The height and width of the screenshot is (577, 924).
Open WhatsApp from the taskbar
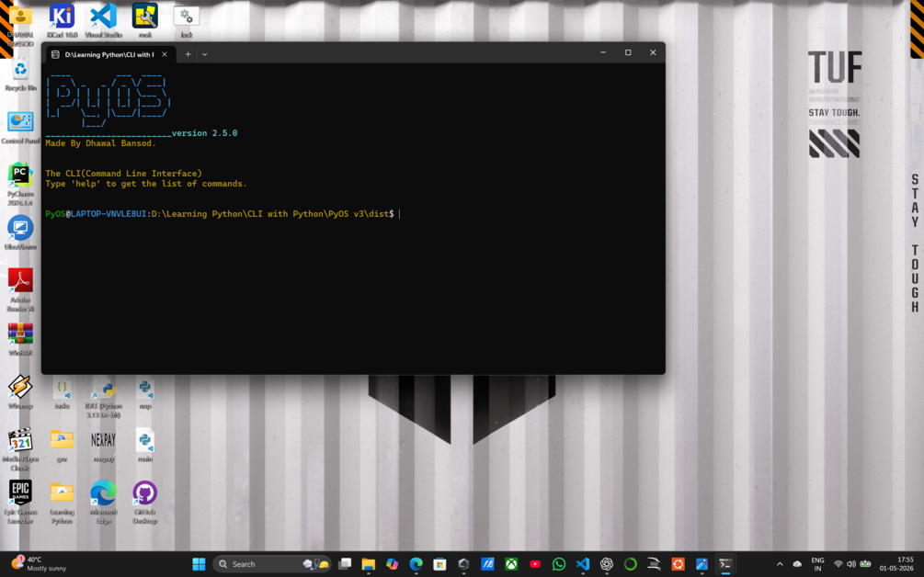(559, 564)
